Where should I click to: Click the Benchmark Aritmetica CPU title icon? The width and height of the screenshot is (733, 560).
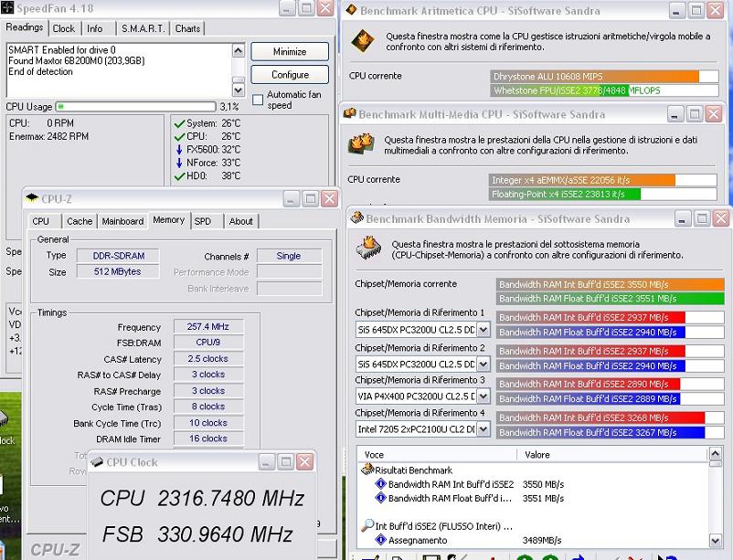351,10
